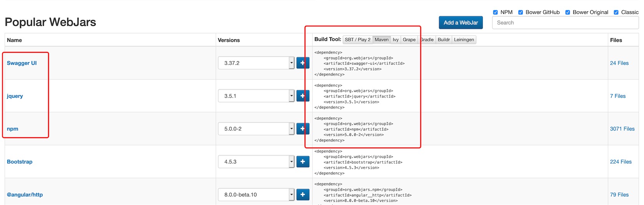View the 3071 Files link for npm
The image size is (644, 205).
coord(622,129)
